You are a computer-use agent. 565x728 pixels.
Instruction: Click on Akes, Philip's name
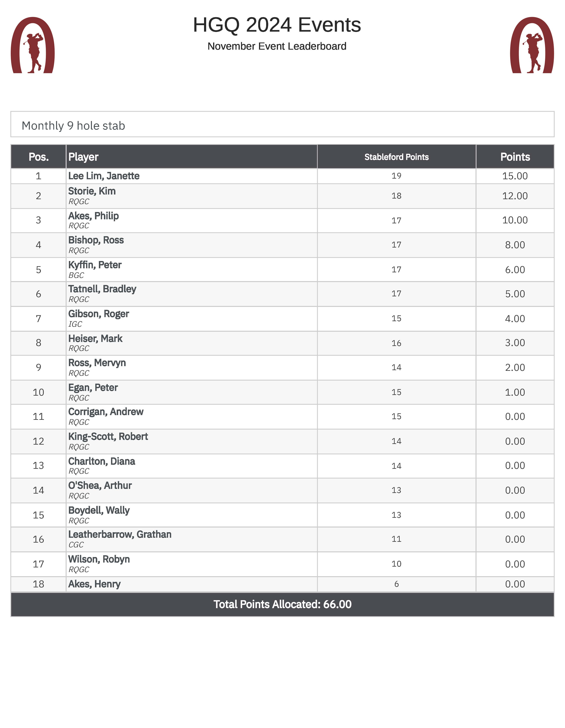point(94,216)
